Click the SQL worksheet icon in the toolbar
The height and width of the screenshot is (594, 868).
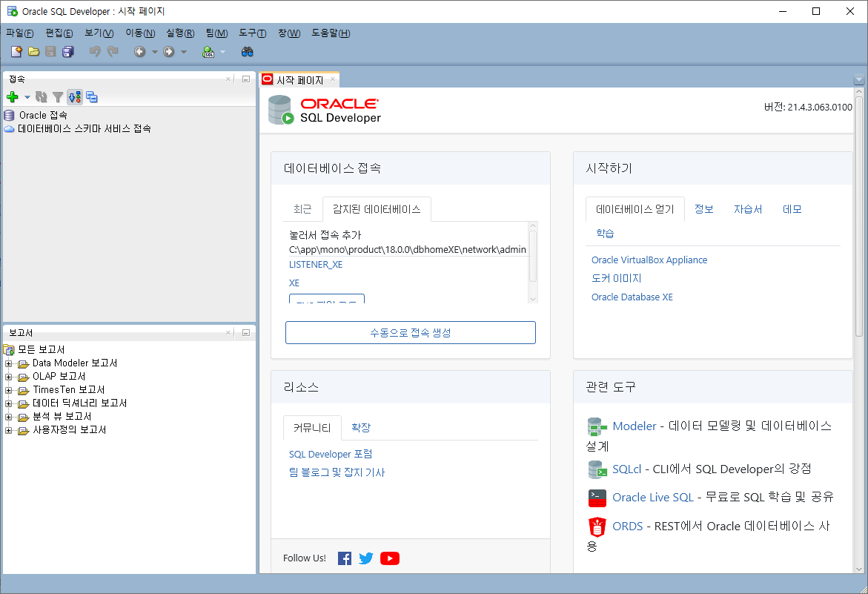pyautogui.click(x=208, y=51)
